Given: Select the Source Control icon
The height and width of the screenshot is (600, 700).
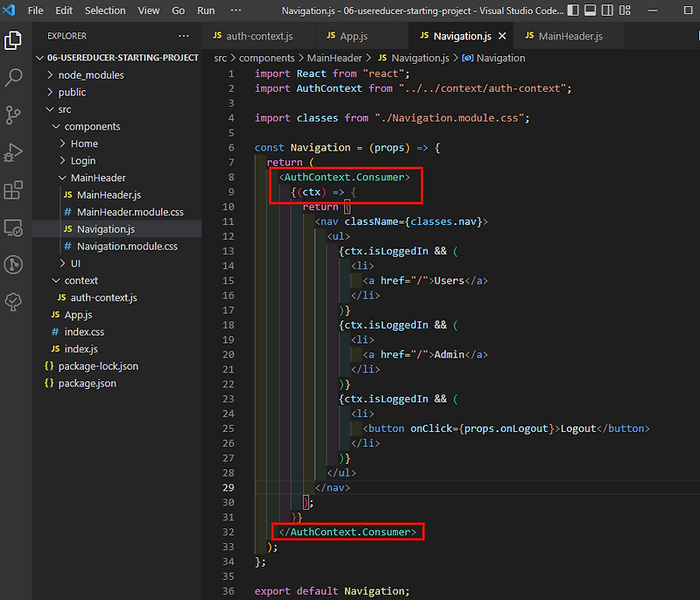Looking at the screenshot, I should (x=12, y=115).
